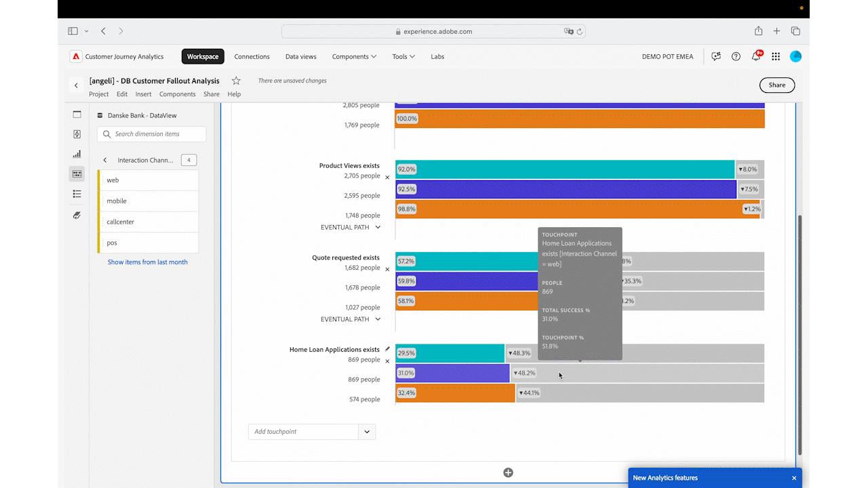Open Labs tab
Screen dimensions: 868x488
[437, 57]
